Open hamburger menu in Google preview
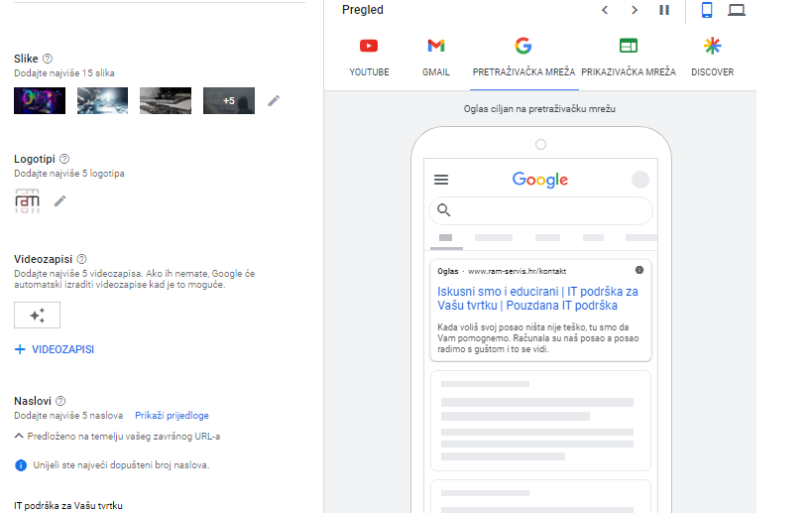 point(441,180)
